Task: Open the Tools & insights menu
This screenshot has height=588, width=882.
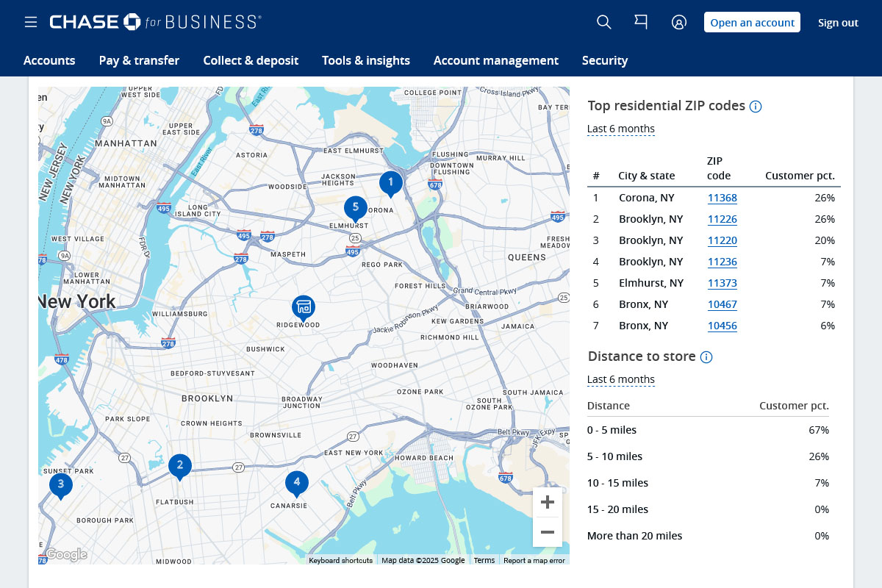Action: (365, 60)
